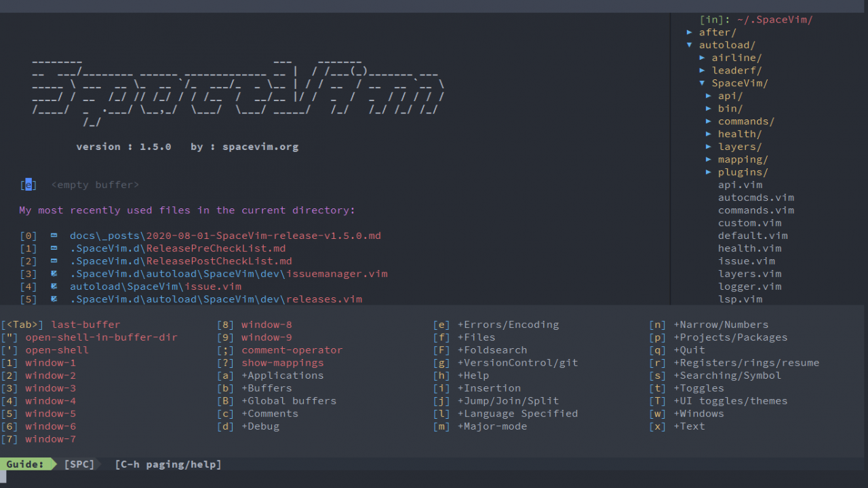868x488 pixels.
Task: Open autocmds.vim in file tree
Action: tap(755, 198)
